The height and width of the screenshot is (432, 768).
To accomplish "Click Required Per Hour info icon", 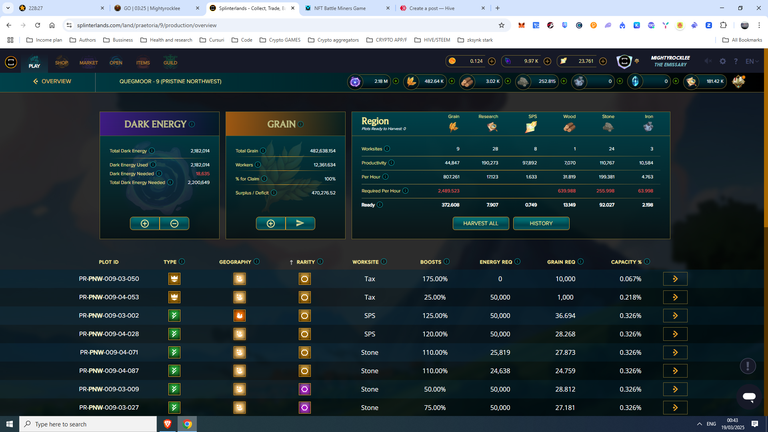I will point(406,191).
